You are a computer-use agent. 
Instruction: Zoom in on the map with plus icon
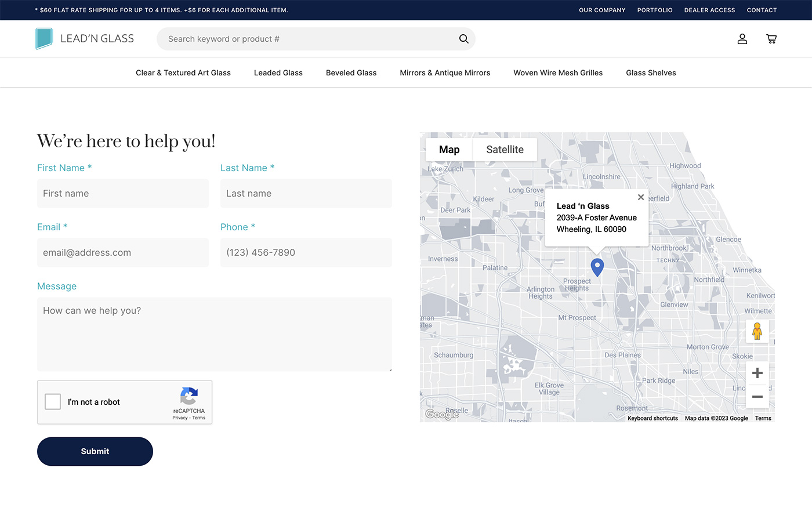point(757,373)
